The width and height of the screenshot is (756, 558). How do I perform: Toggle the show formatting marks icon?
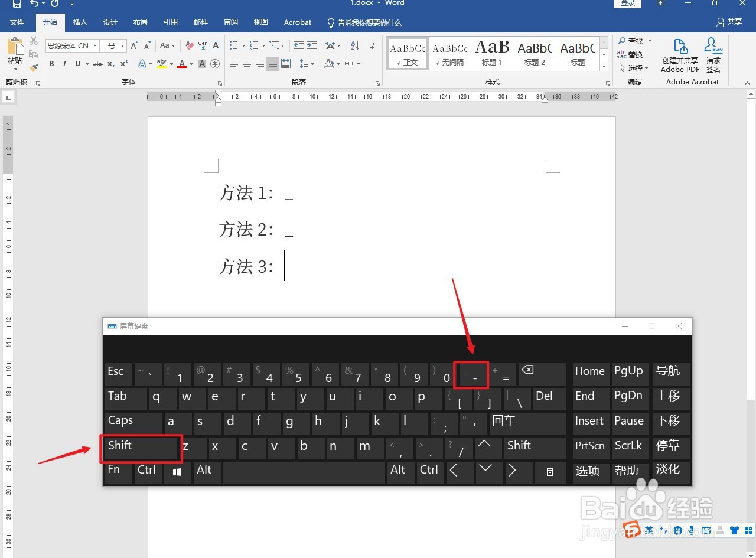pos(374,45)
